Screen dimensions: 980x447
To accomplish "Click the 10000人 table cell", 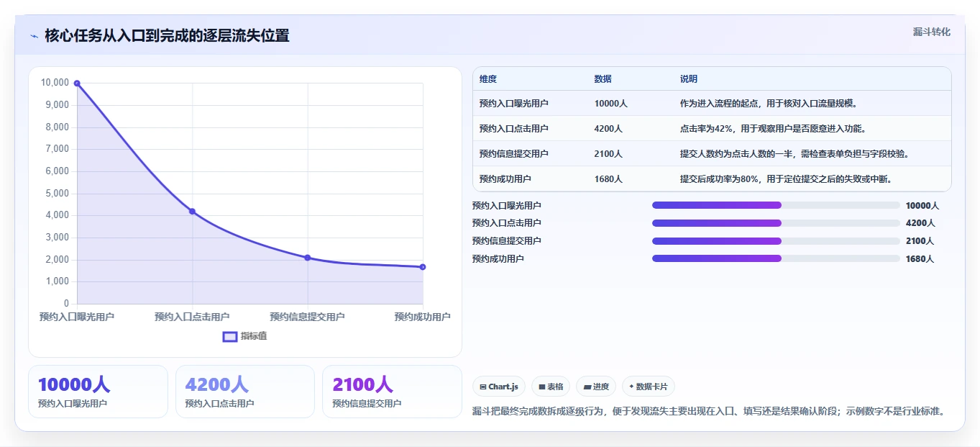I will (611, 104).
